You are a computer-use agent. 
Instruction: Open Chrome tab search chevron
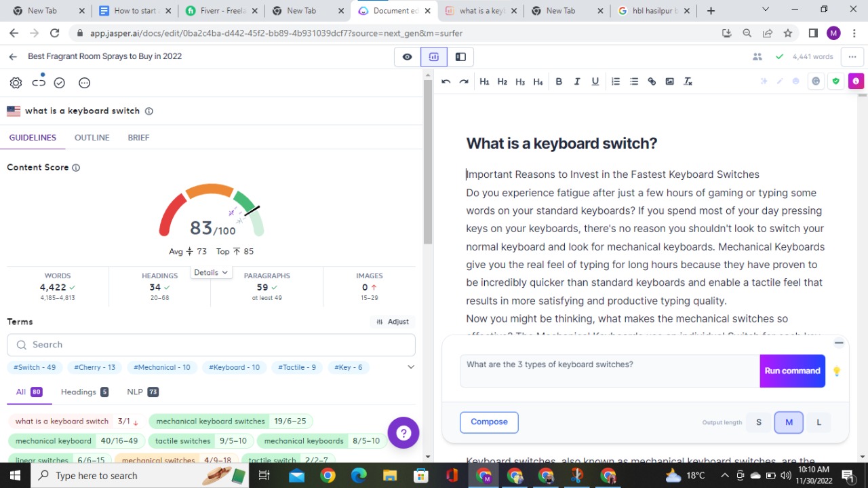click(766, 10)
